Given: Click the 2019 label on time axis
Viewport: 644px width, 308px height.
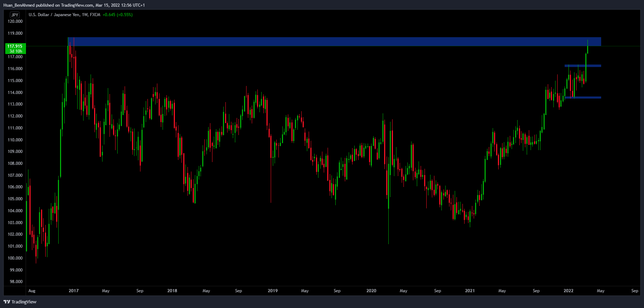Looking at the screenshot, I should click(x=273, y=291).
